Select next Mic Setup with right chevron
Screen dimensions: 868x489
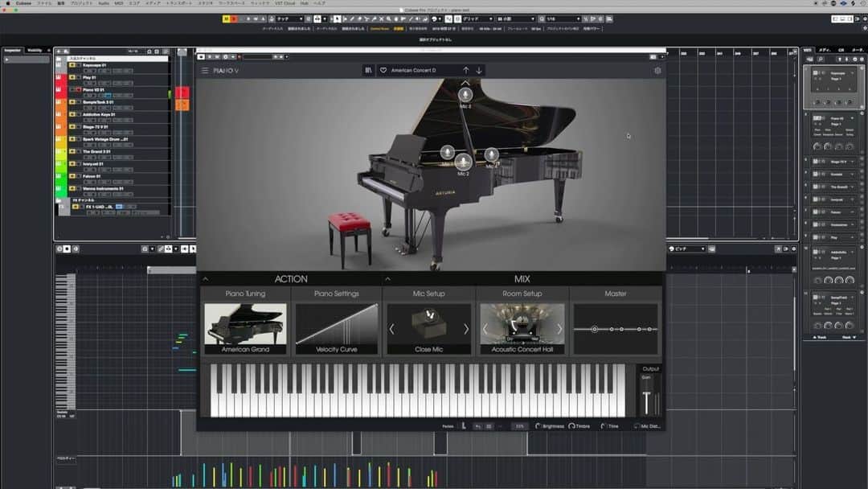[466, 329]
